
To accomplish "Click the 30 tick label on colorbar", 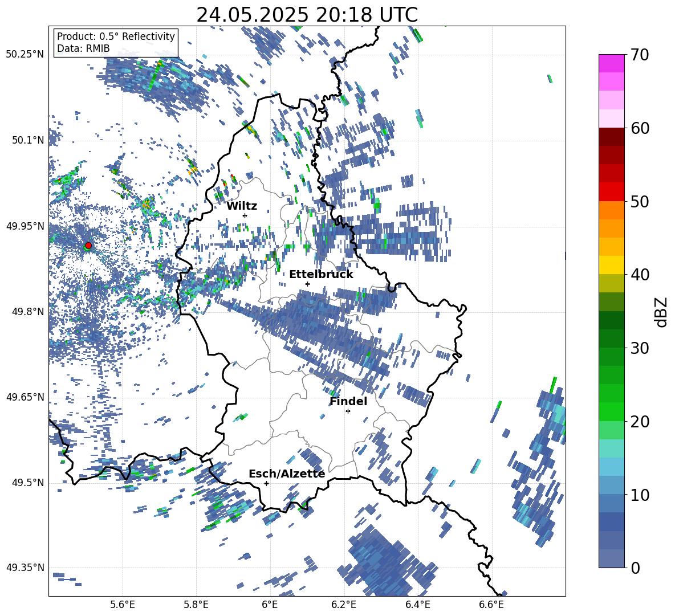I will pyautogui.click(x=640, y=348).
